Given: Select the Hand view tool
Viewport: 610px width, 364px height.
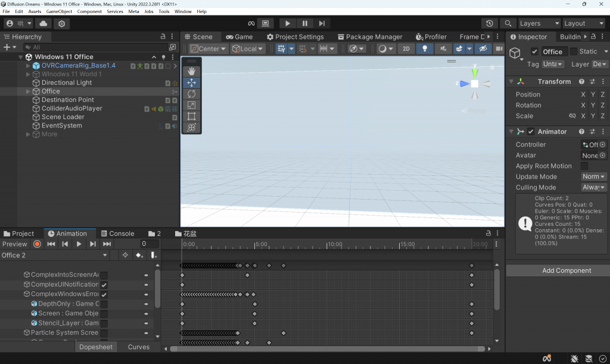Looking at the screenshot, I should point(191,71).
